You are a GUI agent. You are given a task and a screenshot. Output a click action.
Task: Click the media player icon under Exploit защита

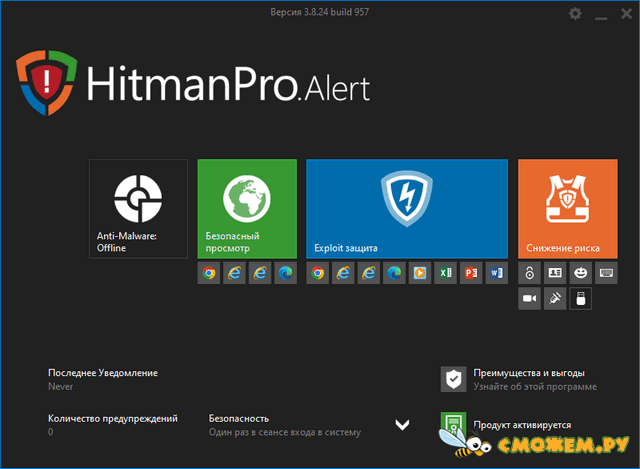(420, 273)
